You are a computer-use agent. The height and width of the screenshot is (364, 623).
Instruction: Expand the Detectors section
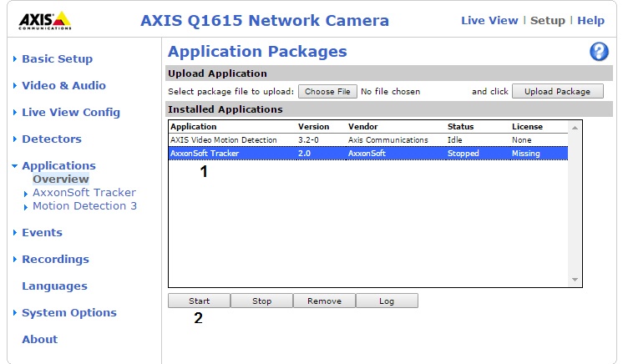pyautogui.click(x=51, y=139)
